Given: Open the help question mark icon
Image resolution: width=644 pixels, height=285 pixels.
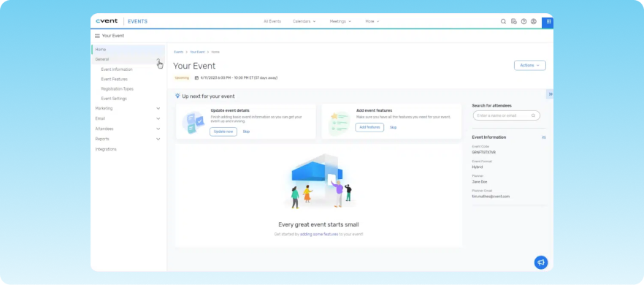Looking at the screenshot, I should pos(524,21).
